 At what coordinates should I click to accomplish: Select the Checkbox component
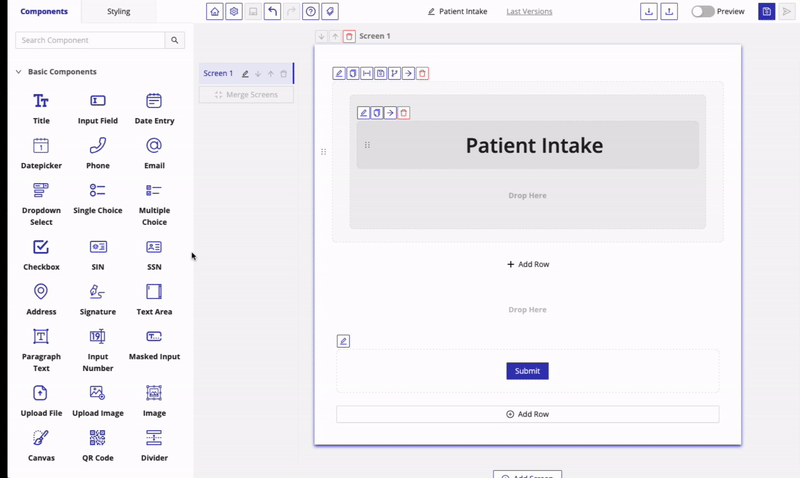click(41, 253)
